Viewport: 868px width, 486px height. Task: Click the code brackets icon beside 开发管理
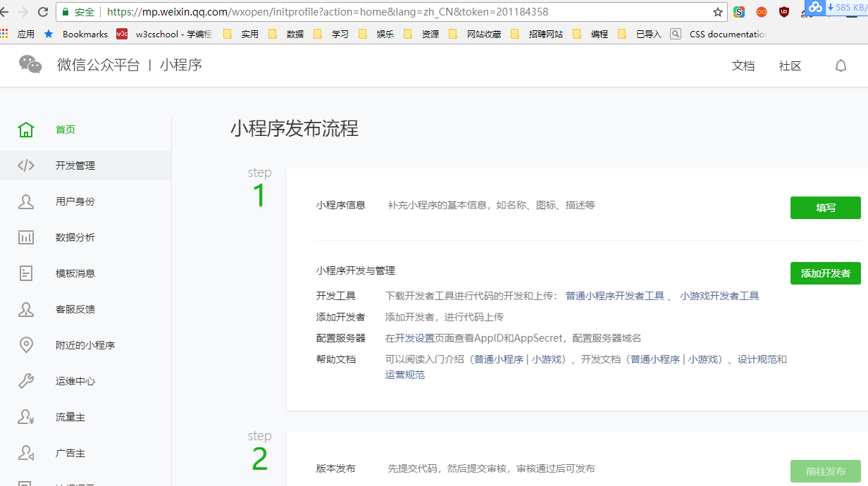[26, 166]
